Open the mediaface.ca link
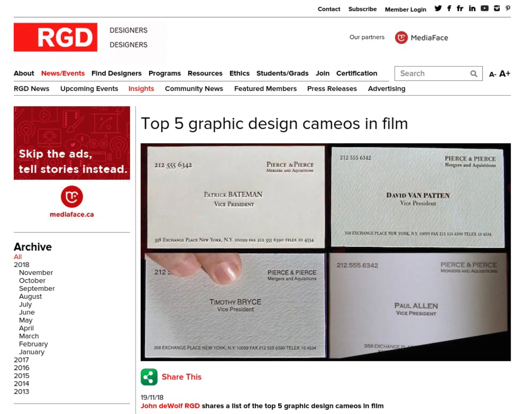Viewport: 532px width, 414px height. click(72, 214)
